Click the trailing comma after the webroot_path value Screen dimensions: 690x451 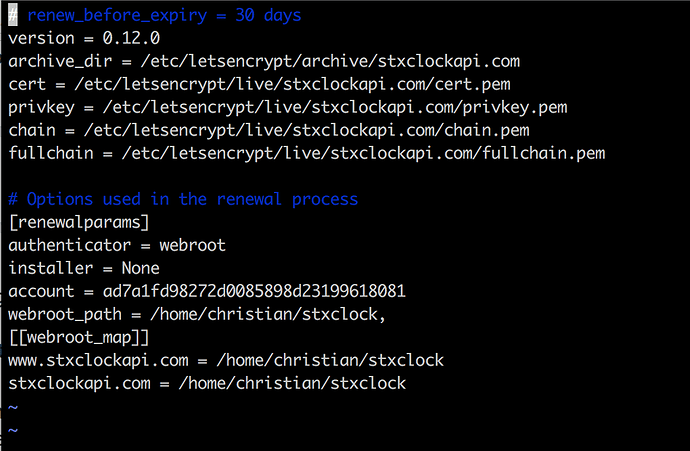[382, 318]
